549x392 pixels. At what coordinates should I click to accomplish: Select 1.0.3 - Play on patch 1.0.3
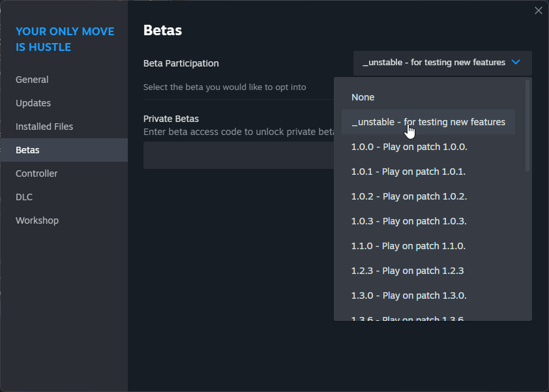(x=428, y=221)
